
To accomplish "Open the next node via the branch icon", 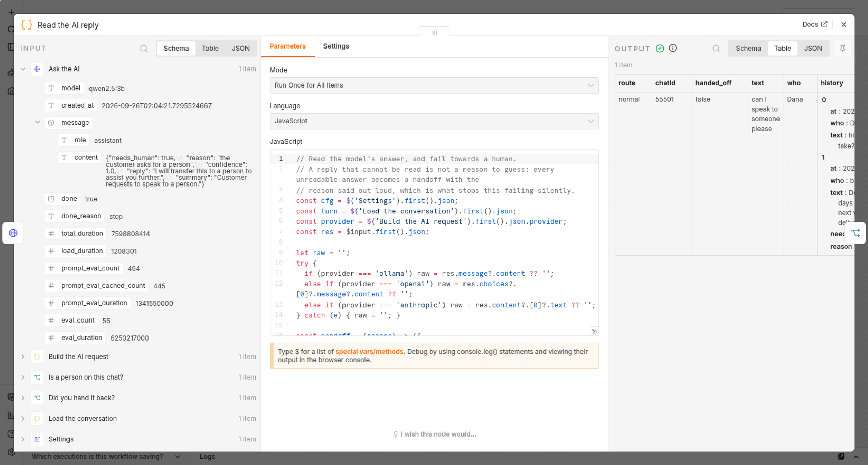I will (855, 233).
